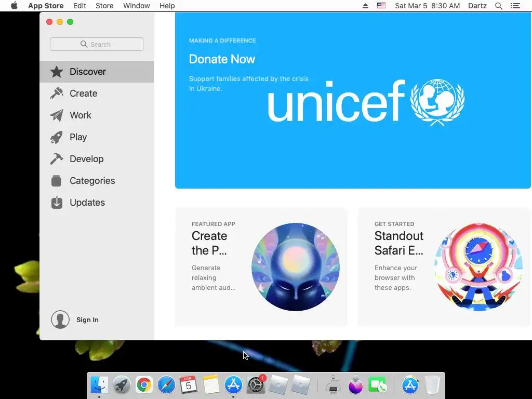Click the magnifier icon in the Search box
The height and width of the screenshot is (399, 532).
tap(84, 44)
